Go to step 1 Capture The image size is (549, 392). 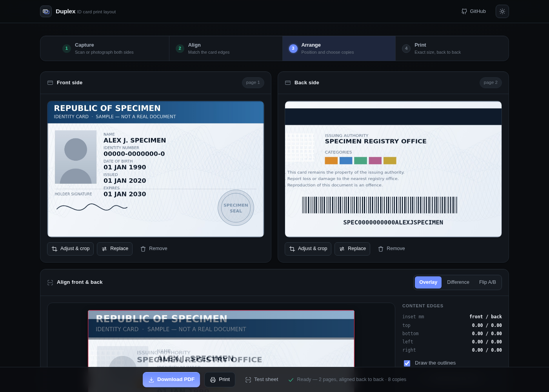point(105,49)
